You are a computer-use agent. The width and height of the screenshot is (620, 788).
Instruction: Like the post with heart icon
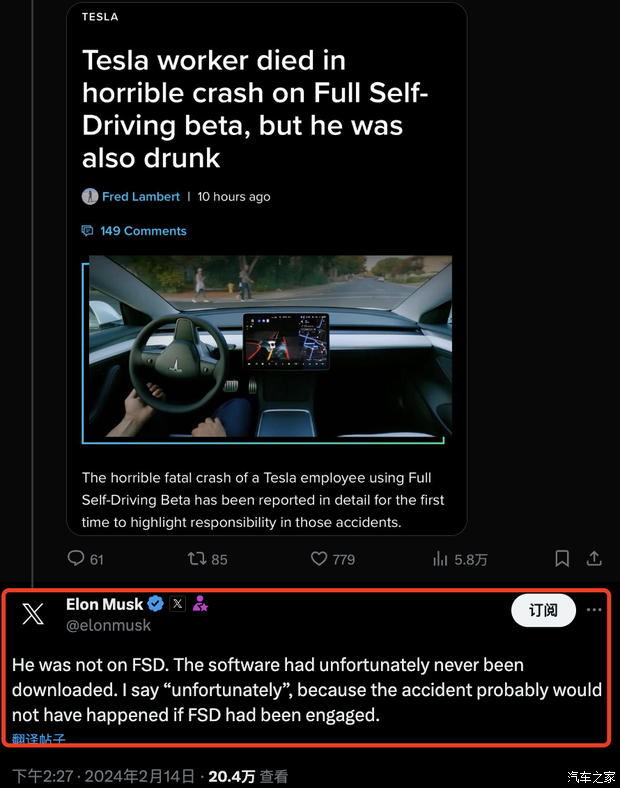click(x=319, y=558)
